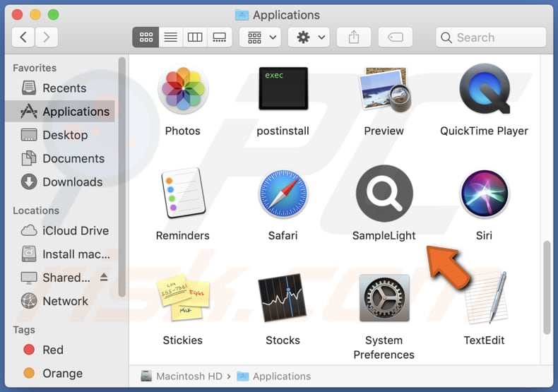This screenshot has width=558, height=392.
Task: Select iCloud Drive in the sidebar
Action: [75, 231]
